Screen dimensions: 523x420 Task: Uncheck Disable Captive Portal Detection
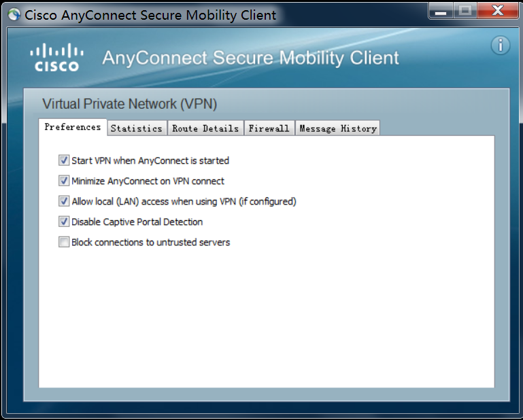pos(64,222)
